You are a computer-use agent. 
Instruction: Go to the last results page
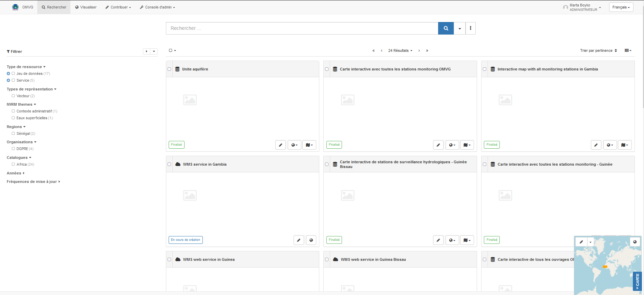click(x=427, y=51)
